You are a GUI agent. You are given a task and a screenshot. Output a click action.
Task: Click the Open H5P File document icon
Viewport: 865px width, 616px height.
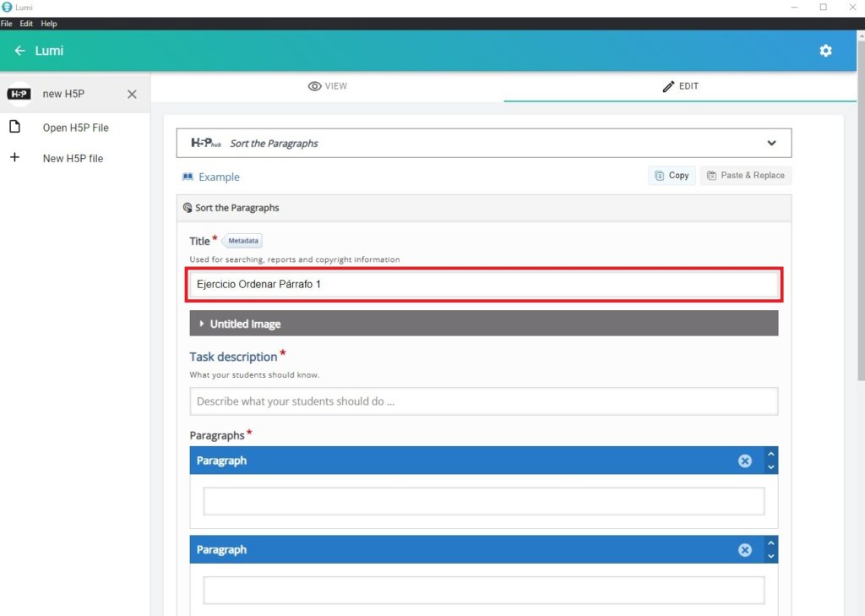14,128
